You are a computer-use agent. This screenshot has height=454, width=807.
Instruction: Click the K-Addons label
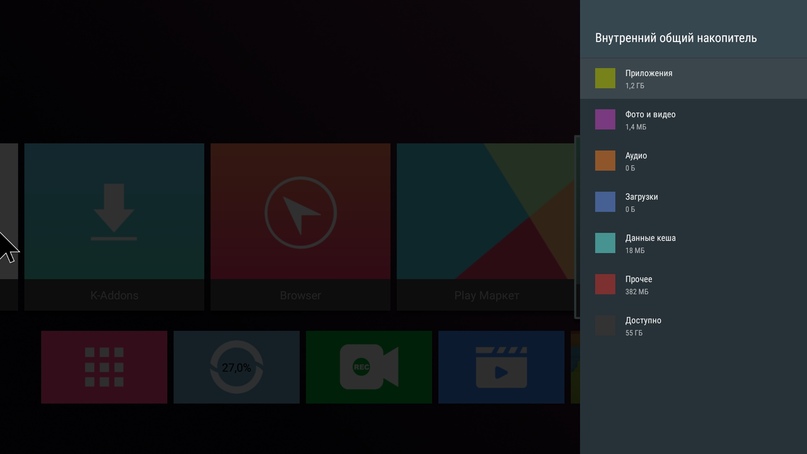(x=114, y=295)
